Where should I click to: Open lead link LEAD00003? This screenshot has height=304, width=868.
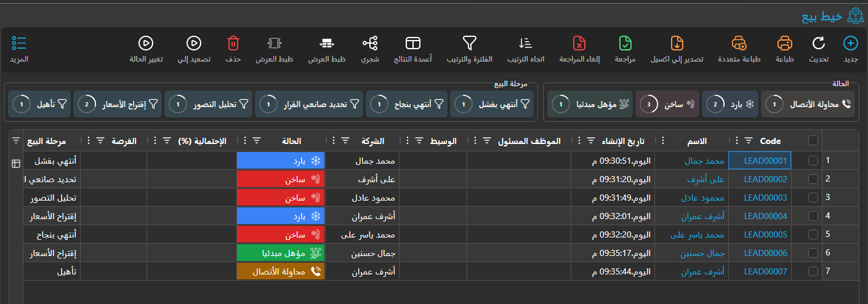[765, 198]
